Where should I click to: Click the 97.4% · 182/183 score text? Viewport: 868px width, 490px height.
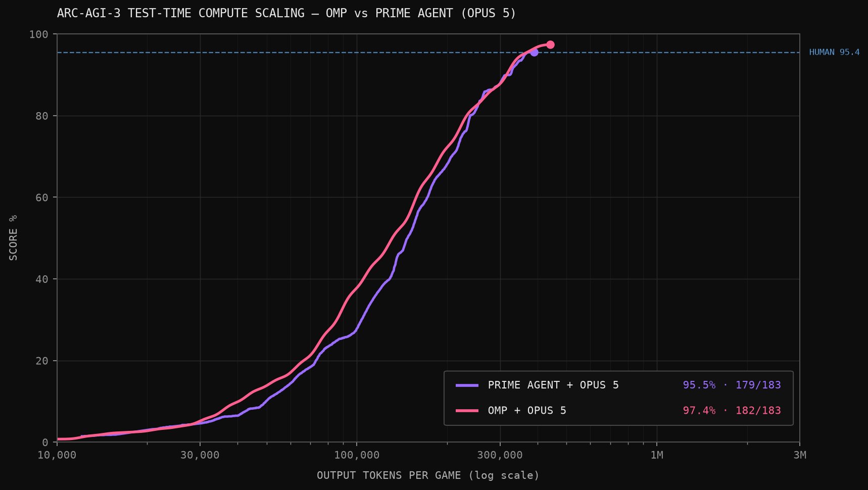coord(732,410)
